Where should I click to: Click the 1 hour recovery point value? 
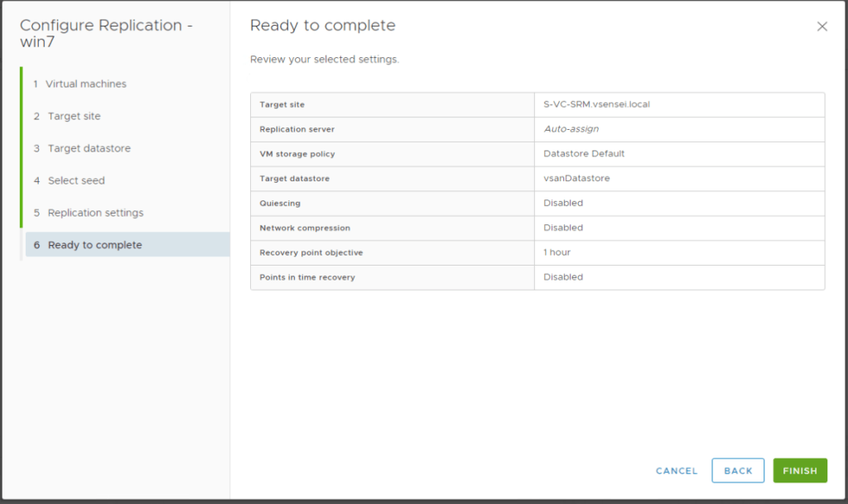556,252
